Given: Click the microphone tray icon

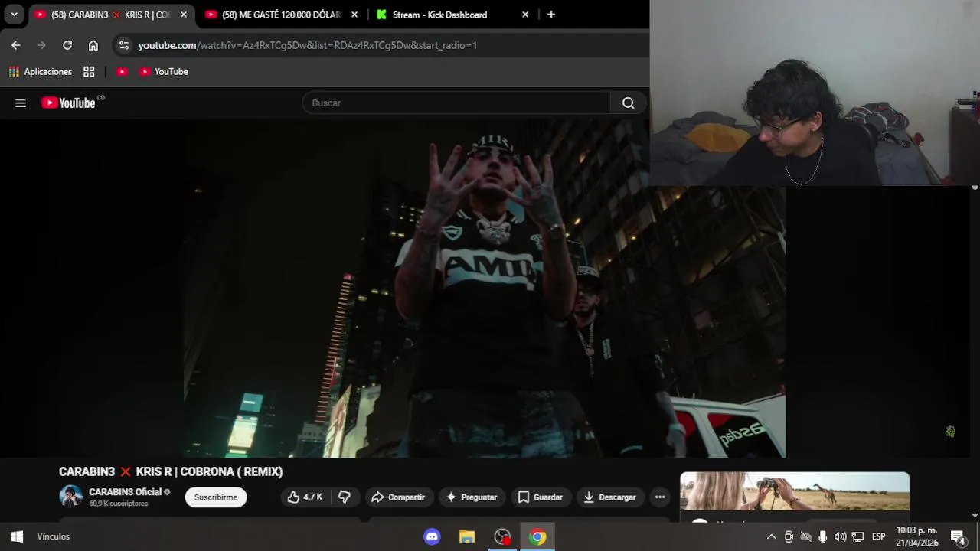Looking at the screenshot, I should coord(823,536).
